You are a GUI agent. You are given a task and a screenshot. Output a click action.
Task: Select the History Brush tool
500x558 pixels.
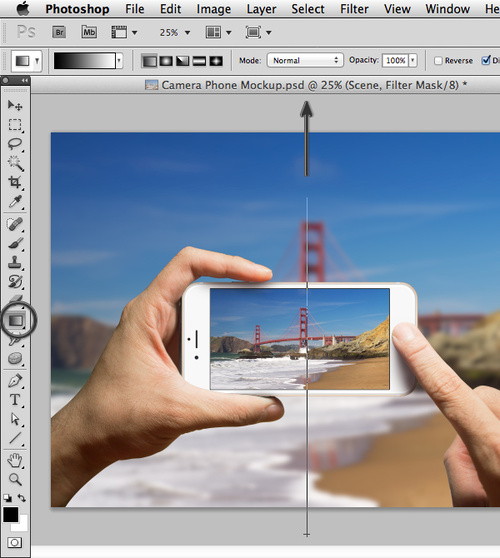pos(15,282)
